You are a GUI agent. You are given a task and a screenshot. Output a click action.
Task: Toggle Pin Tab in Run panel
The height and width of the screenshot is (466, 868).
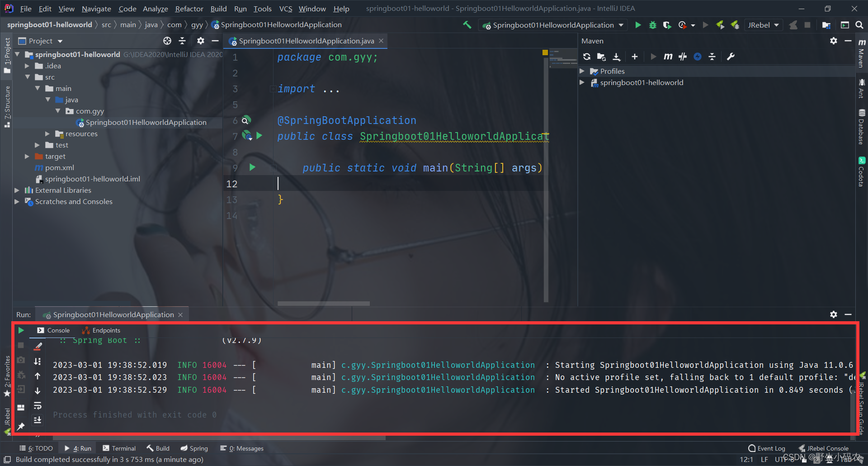click(x=21, y=426)
